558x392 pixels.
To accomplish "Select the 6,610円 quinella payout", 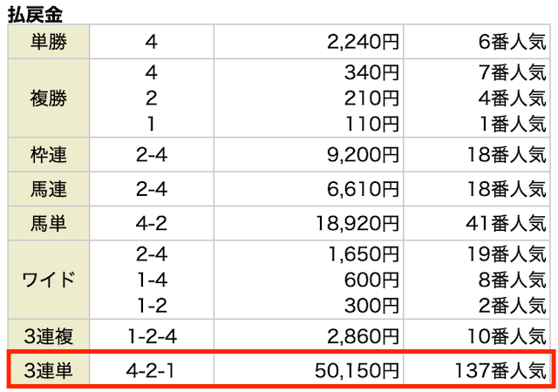I will [363, 189].
